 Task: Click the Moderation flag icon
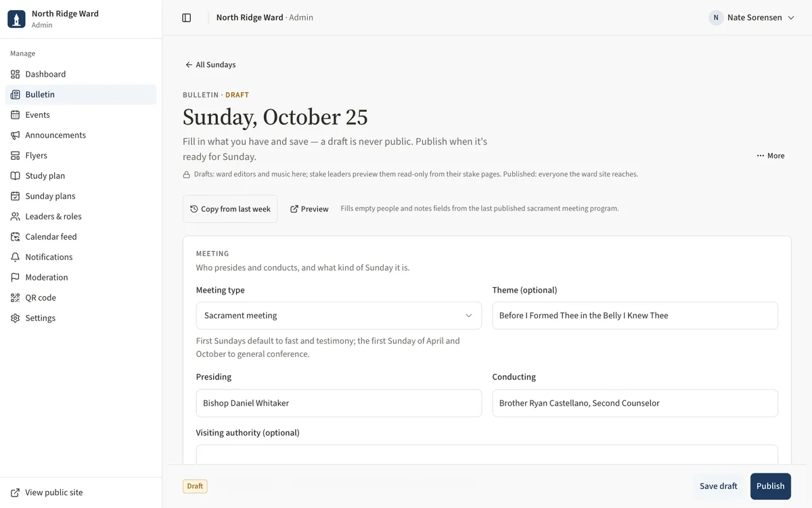(x=16, y=278)
